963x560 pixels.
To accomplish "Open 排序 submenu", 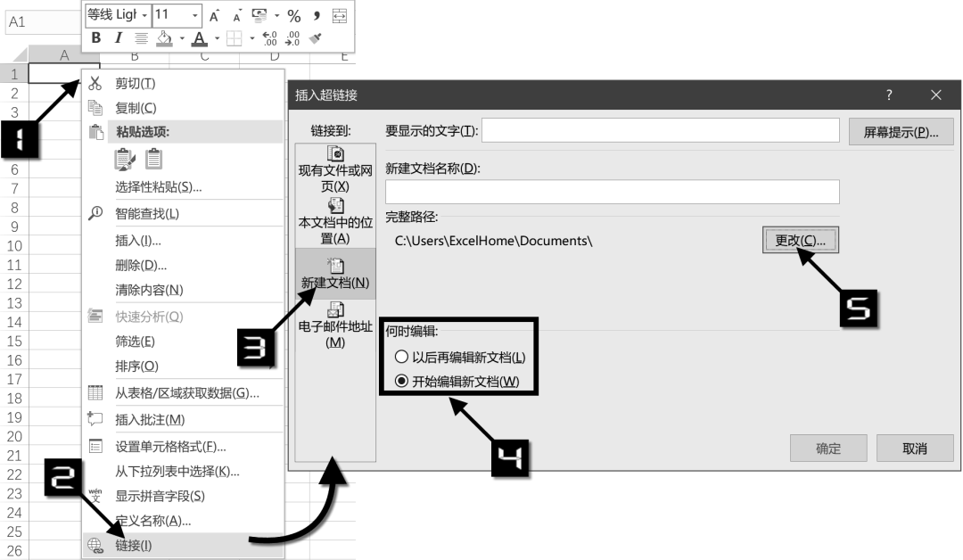I will tap(183, 366).
